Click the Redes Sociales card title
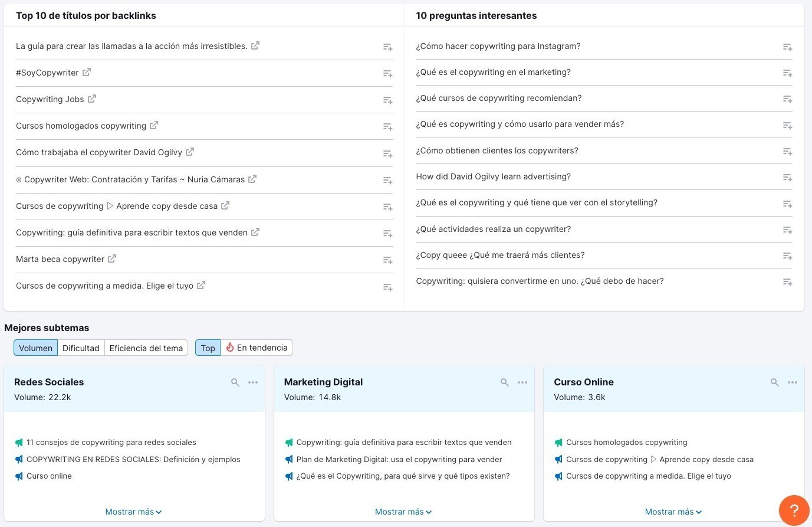Viewport: 812px width, 527px height. [x=49, y=382]
